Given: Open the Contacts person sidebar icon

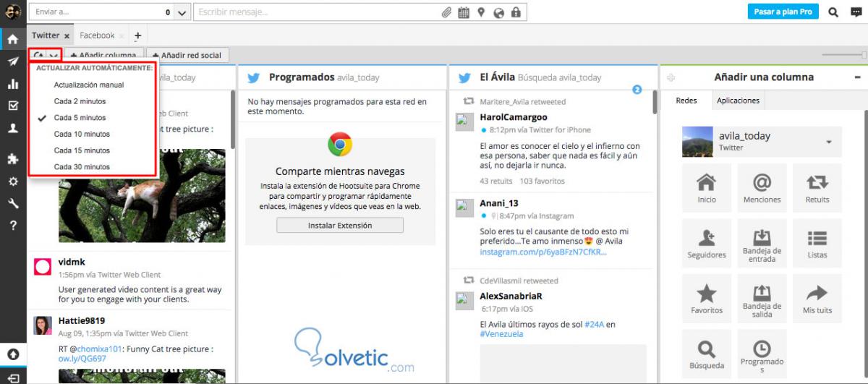Looking at the screenshot, I should tap(12, 129).
